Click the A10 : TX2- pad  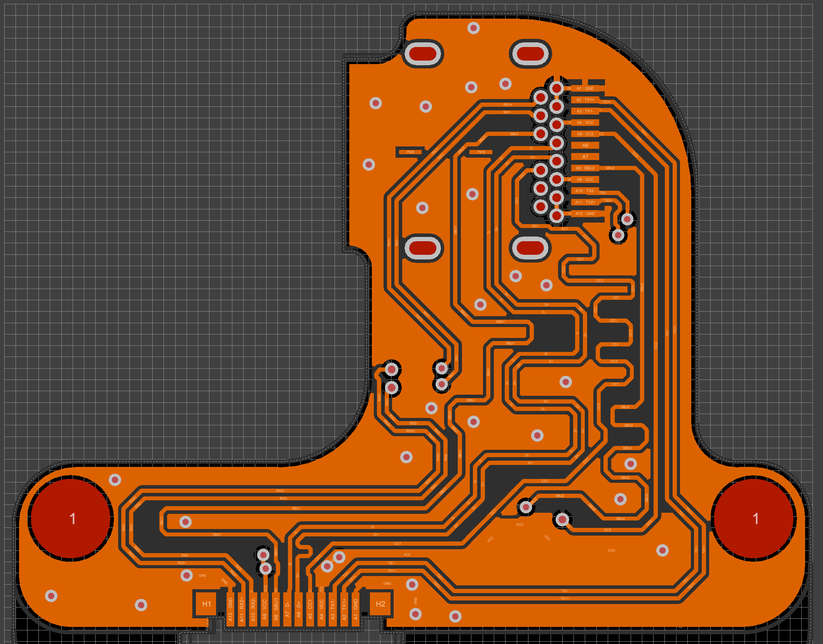tap(585, 191)
